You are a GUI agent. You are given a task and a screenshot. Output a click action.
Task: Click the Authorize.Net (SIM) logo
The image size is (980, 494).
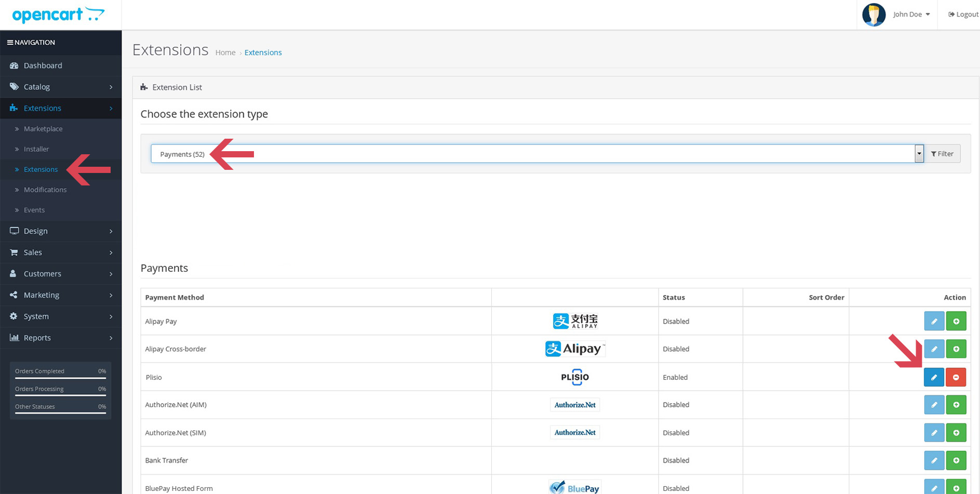[x=575, y=432]
